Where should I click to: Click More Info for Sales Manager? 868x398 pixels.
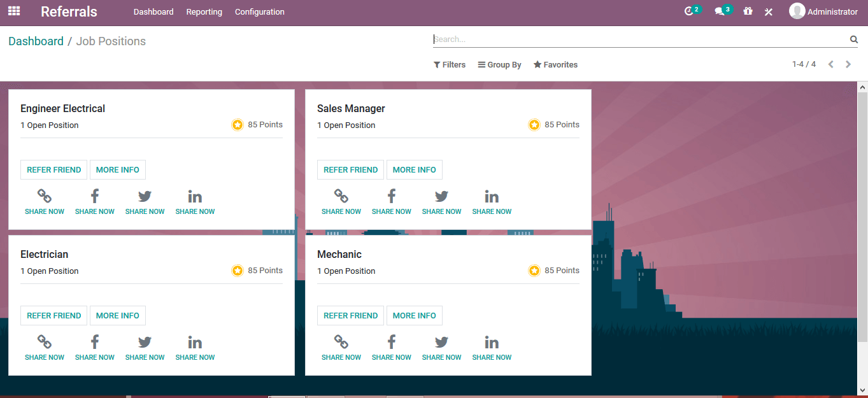(x=415, y=170)
